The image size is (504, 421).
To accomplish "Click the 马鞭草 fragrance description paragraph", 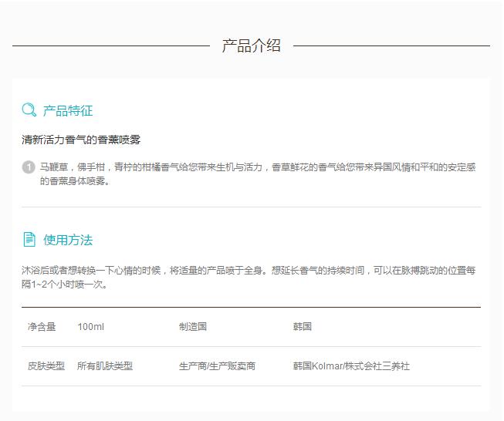I will coord(257,173).
